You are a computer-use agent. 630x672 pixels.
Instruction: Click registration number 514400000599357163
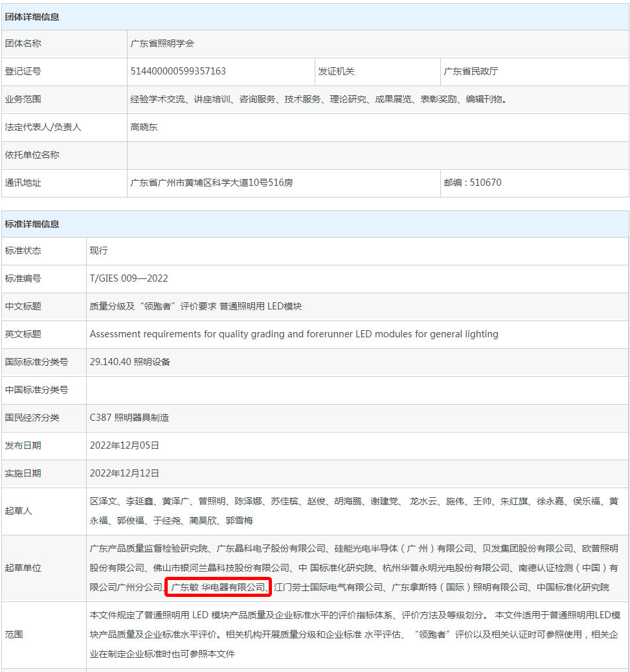click(x=178, y=71)
